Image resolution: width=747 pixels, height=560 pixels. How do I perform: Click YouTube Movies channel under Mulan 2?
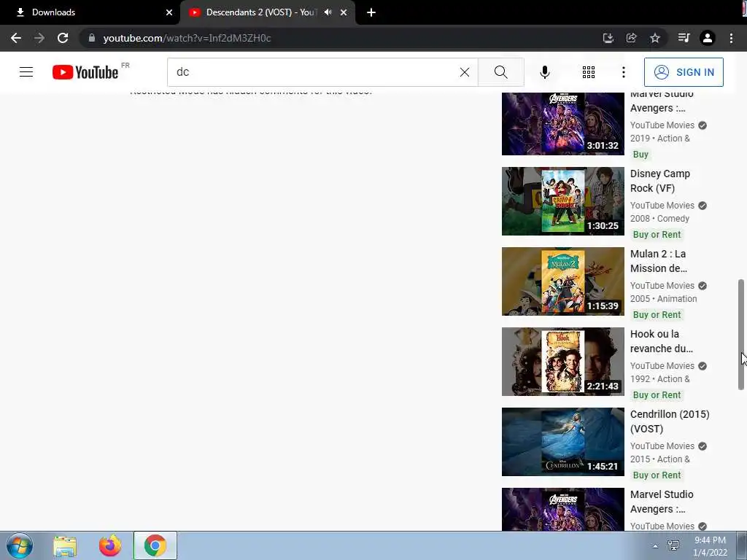662,285
